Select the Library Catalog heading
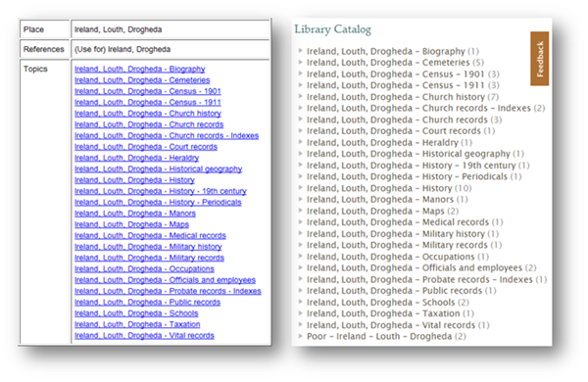This screenshot has width=588, height=382. click(x=332, y=29)
